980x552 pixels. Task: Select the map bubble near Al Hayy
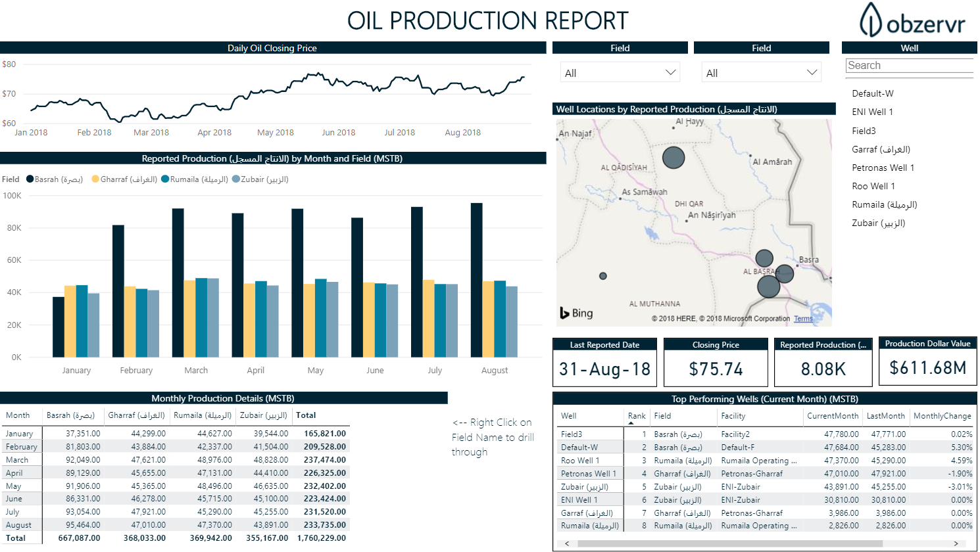(x=674, y=158)
